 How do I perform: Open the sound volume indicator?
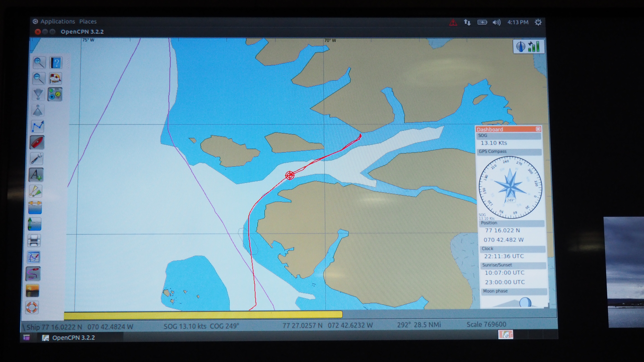[x=497, y=22]
